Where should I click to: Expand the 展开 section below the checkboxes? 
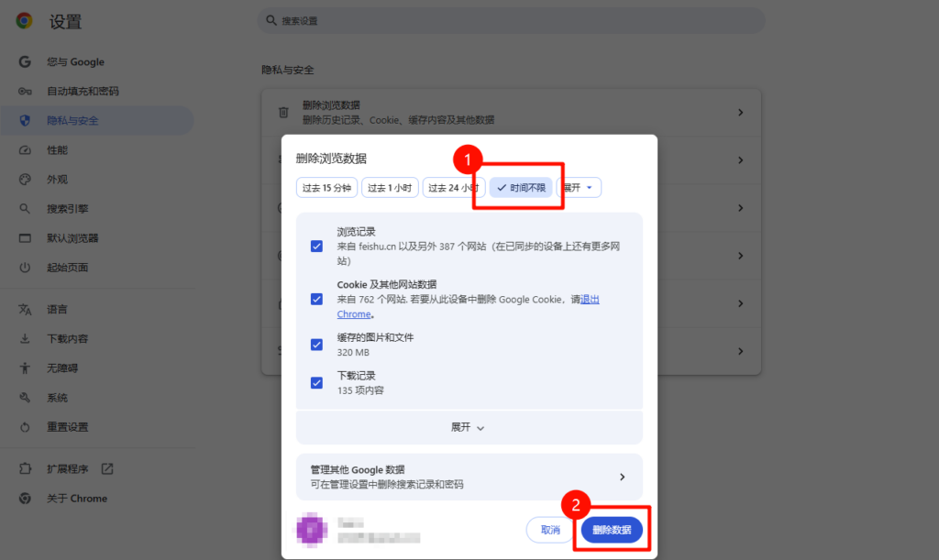click(x=469, y=427)
